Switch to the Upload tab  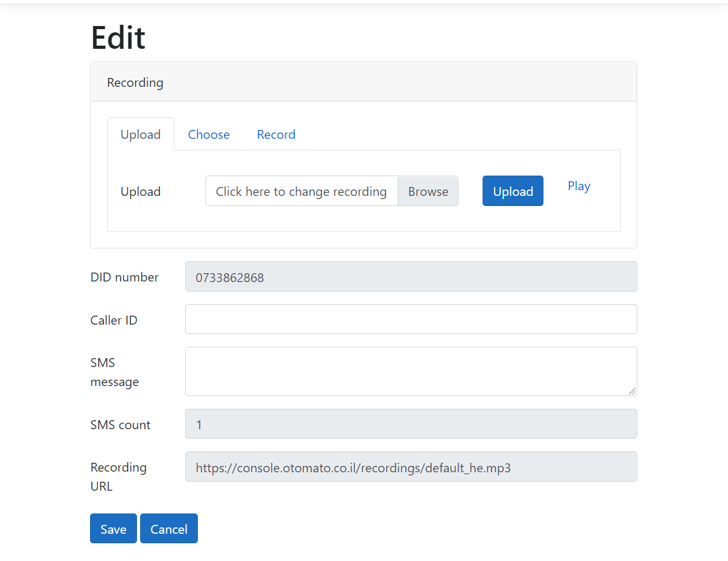click(x=140, y=134)
